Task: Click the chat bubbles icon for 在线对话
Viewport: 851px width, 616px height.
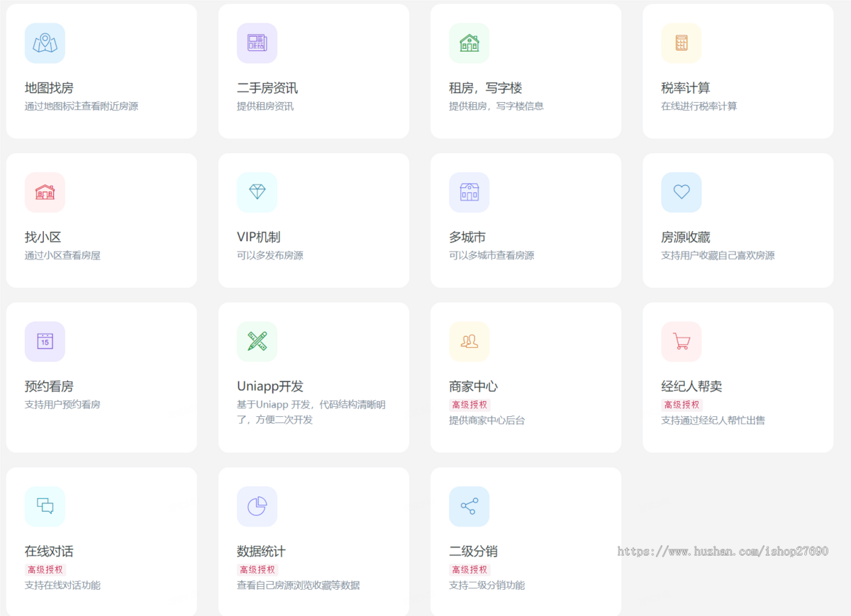Action: pos(45,506)
